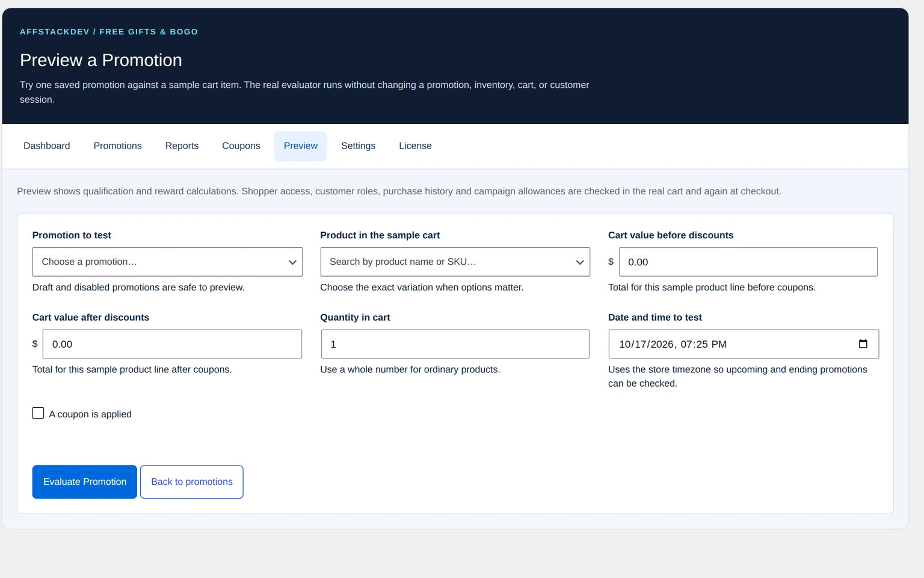The height and width of the screenshot is (578, 924).
Task: Click the active Preview tab
Action: click(301, 146)
